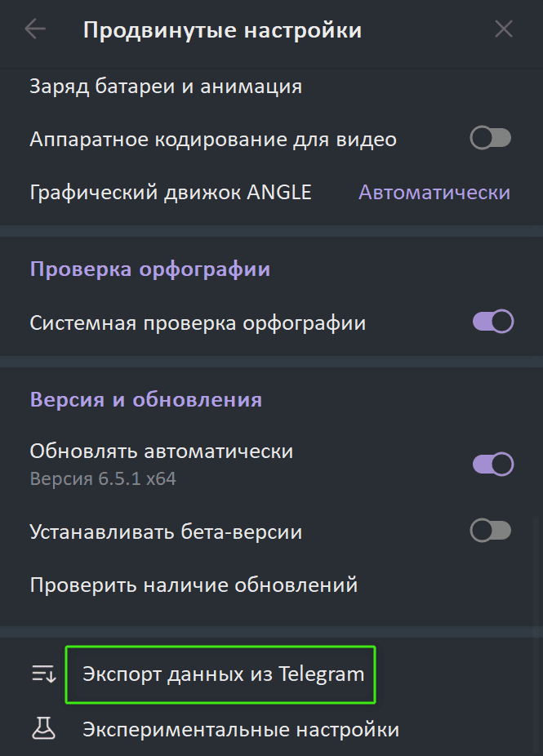
Task: Open "Заряд батареи и анимация" settings
Action: [x=166, y=86]
